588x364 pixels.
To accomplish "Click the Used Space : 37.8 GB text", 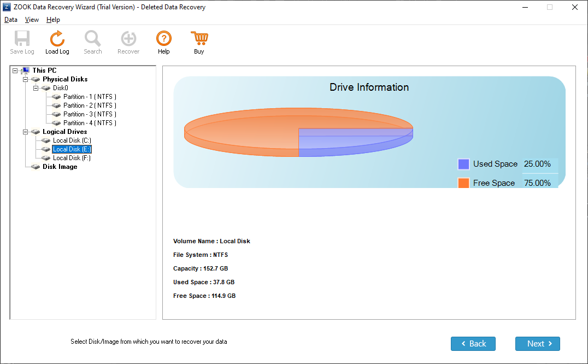I will pyautogui.click(x=204, y=282).
